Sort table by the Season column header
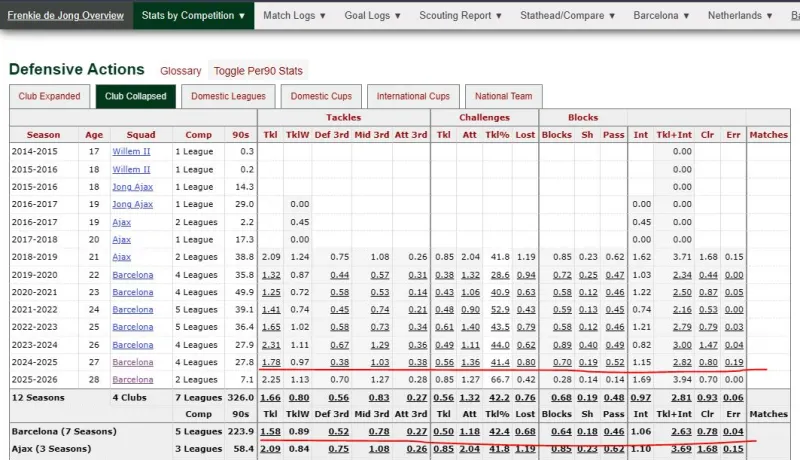This screenshot has height=460, width=800. (x=43, y=134)
